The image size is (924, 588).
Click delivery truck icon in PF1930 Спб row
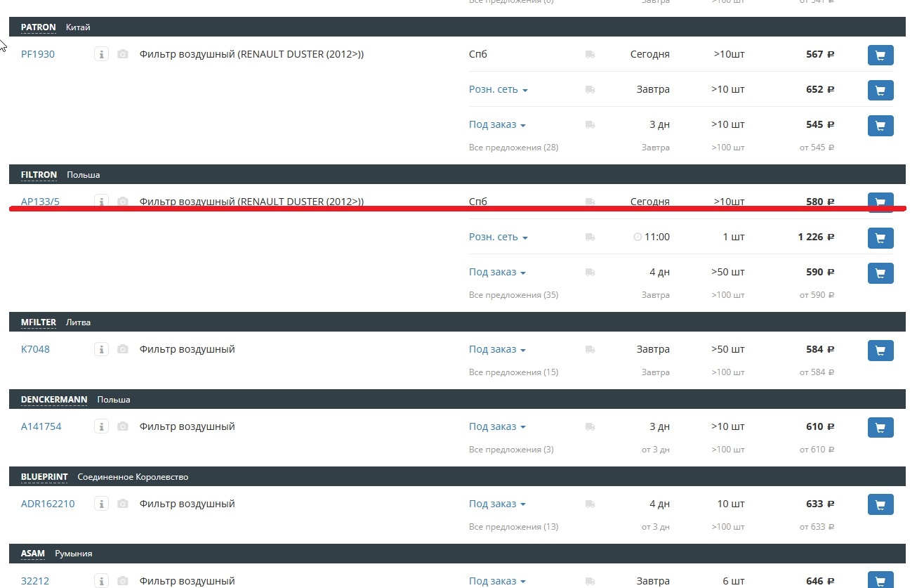pos(590,54)
